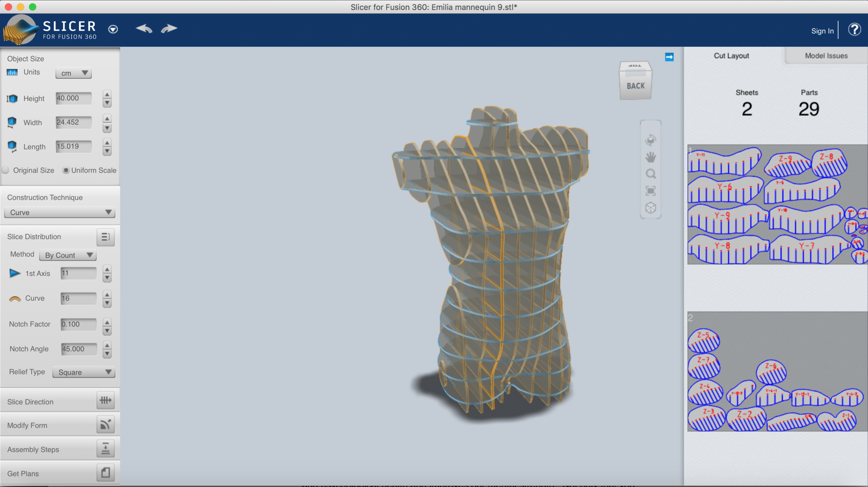Open the Help question mark icon
Viewport: 868px width, 487px height.
point(854,30)
